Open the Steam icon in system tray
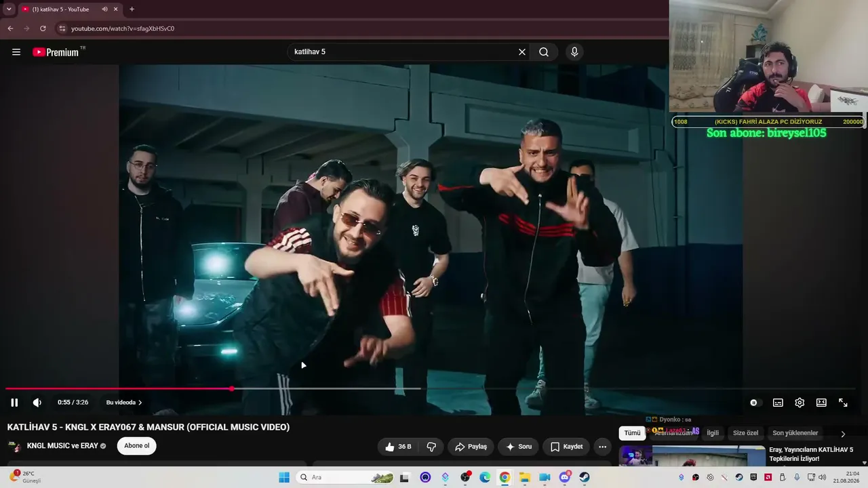The image size is (868, 488). (739, 477)
